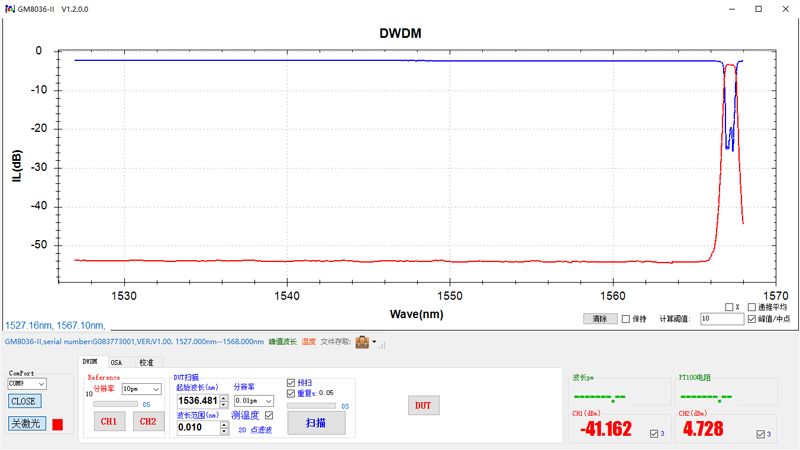Viewport: 800px width, 450px height.
Task: Open the 校准 calibration tab
Action: pyautogui.click(x=146, y=363)
